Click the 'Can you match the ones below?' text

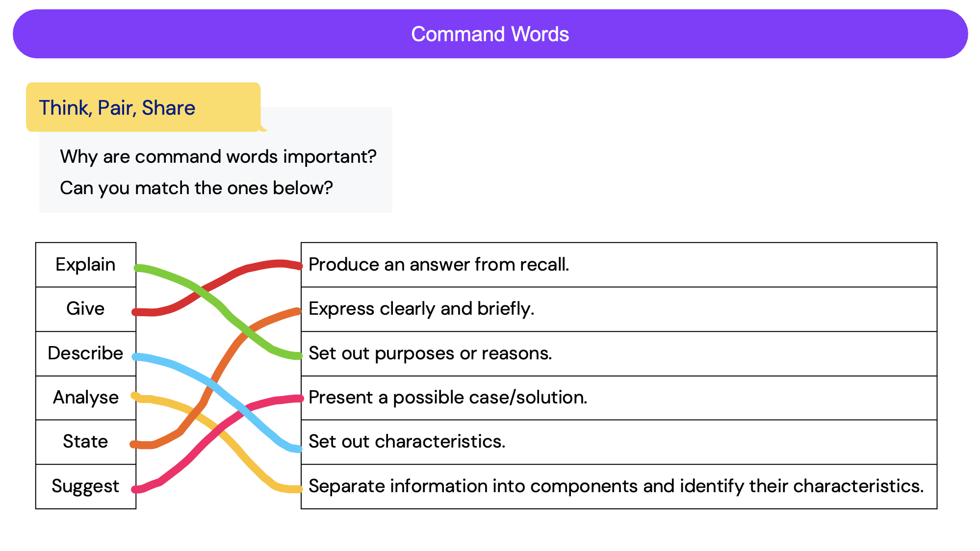tap(196, 188)
